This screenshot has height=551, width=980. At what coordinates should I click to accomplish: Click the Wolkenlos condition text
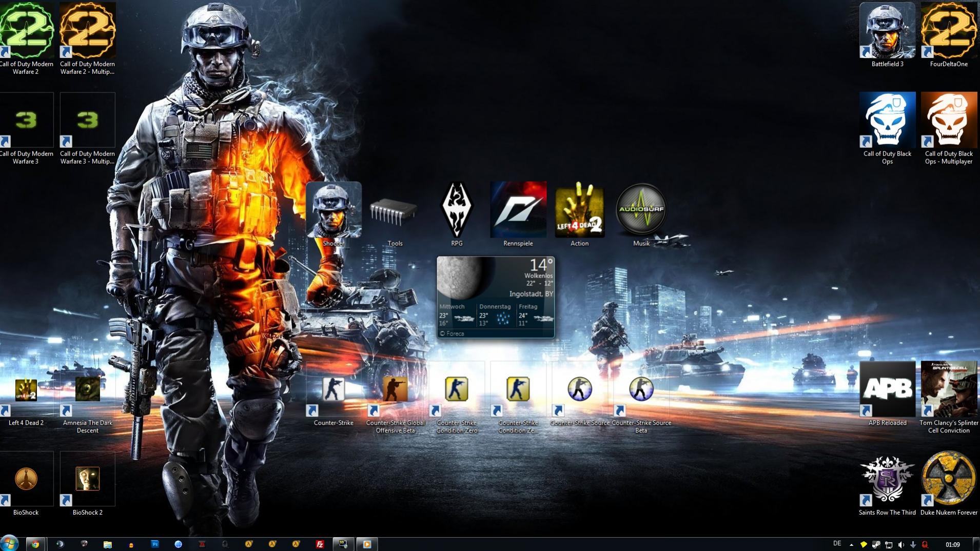point(538,276)
